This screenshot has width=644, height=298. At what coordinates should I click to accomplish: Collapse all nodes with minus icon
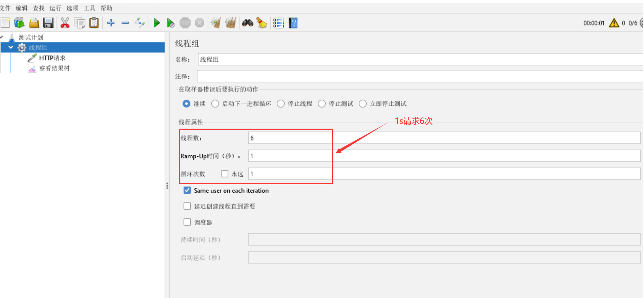(125, 23)
